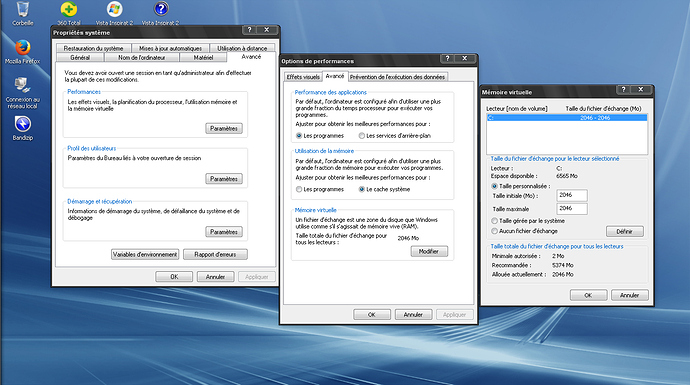This screenshot has width=690, height=385.
Task: Switch to Matériel tab
Action: click(203, 58)
